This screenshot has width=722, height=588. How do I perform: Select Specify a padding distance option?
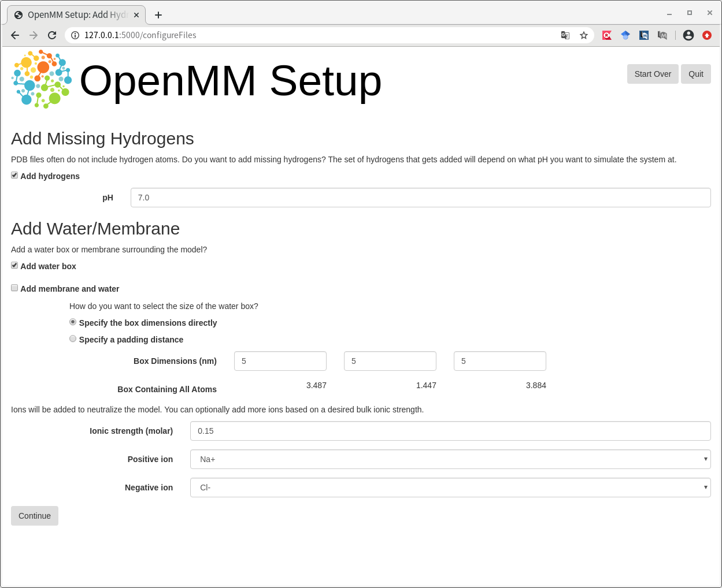(x=73, y=338)
